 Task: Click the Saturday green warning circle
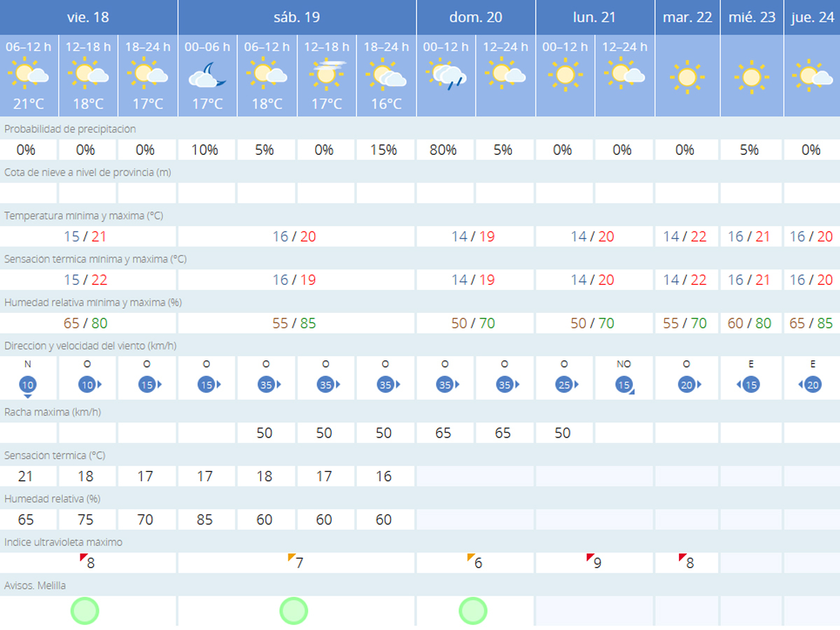coord(293,610)
